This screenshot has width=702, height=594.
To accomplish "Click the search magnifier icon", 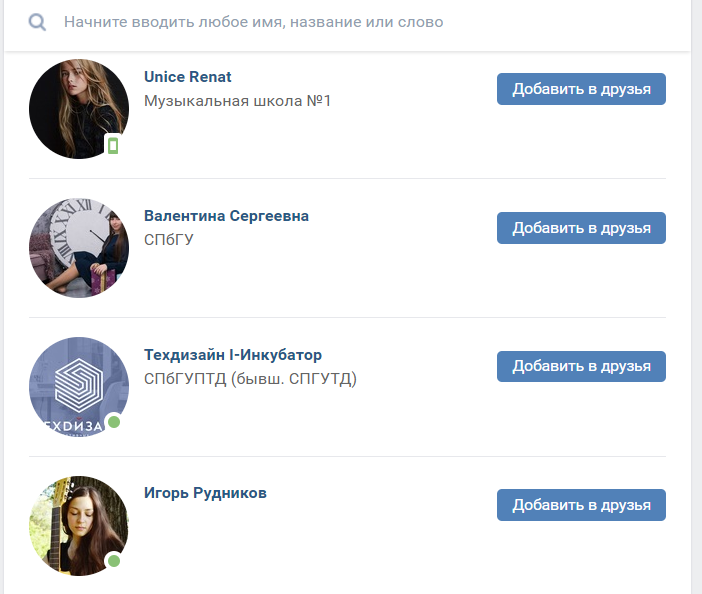I will [x=37, y=22].
